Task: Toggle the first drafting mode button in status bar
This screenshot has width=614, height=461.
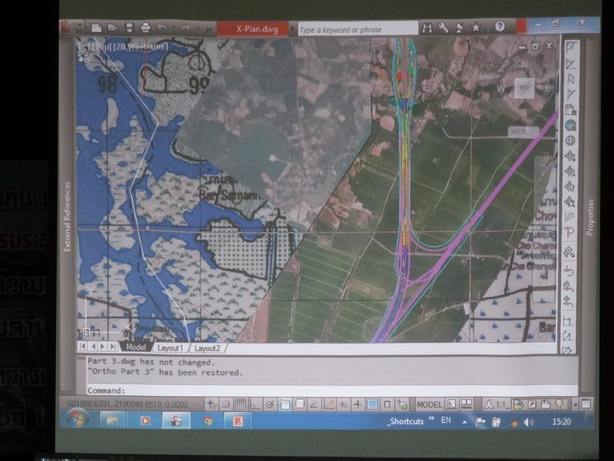Action: pos(211,404)
